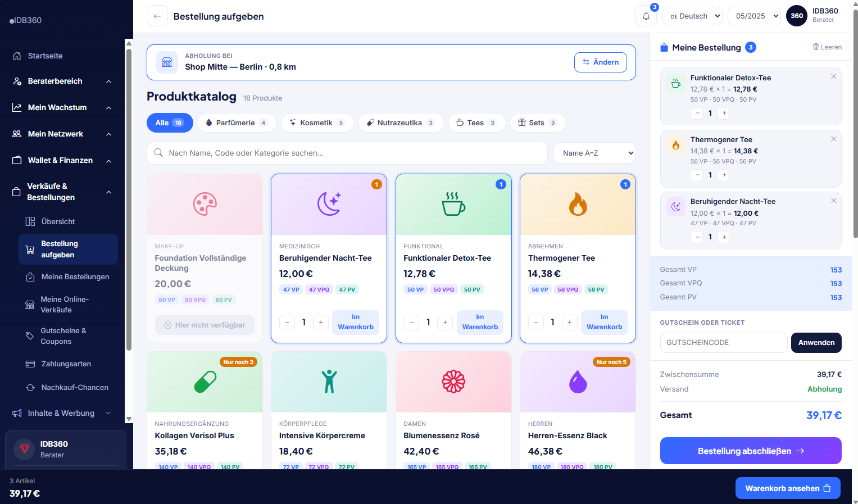
Task: Click the back arrow next to Bestellung aufgeben
Action: click(157, 16)
